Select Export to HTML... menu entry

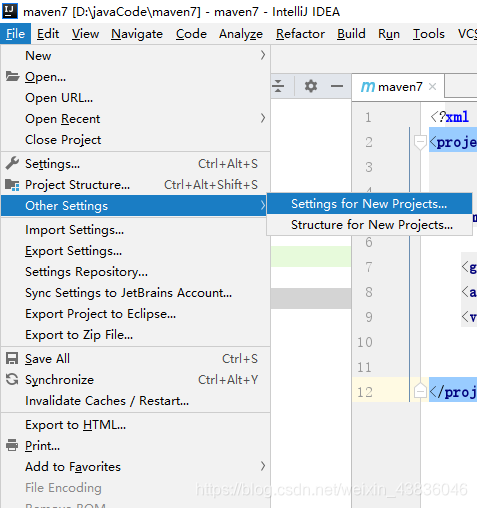click(135, 425)
